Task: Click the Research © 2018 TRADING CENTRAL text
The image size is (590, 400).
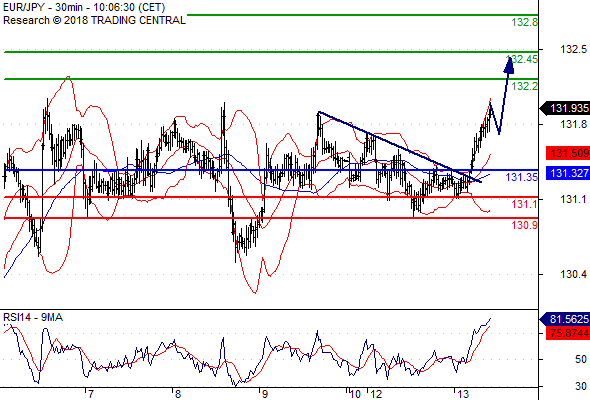Action: (x=94, y=20)
